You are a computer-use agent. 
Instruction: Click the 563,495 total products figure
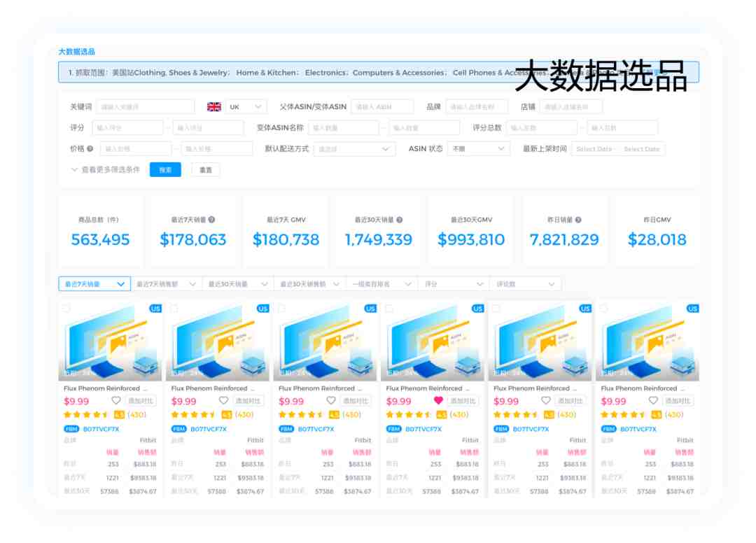tap(100, 239)
